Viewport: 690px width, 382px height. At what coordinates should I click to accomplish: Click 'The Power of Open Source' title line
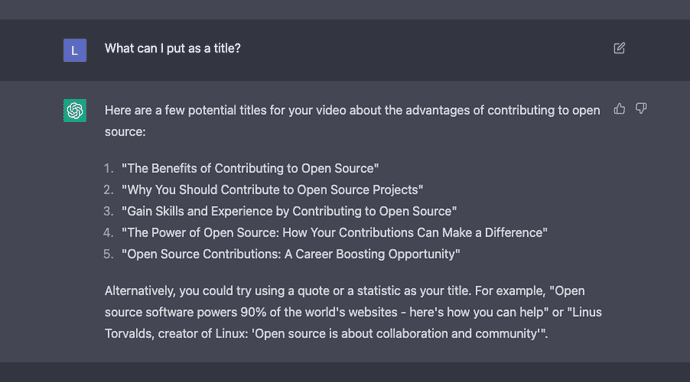[334, 233]
